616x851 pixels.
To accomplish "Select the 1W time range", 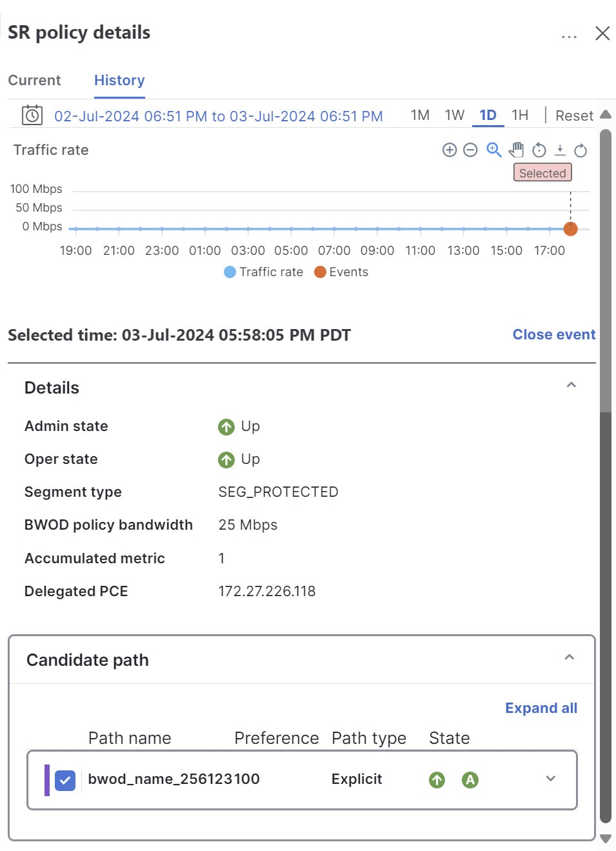I will coord(455,115).
